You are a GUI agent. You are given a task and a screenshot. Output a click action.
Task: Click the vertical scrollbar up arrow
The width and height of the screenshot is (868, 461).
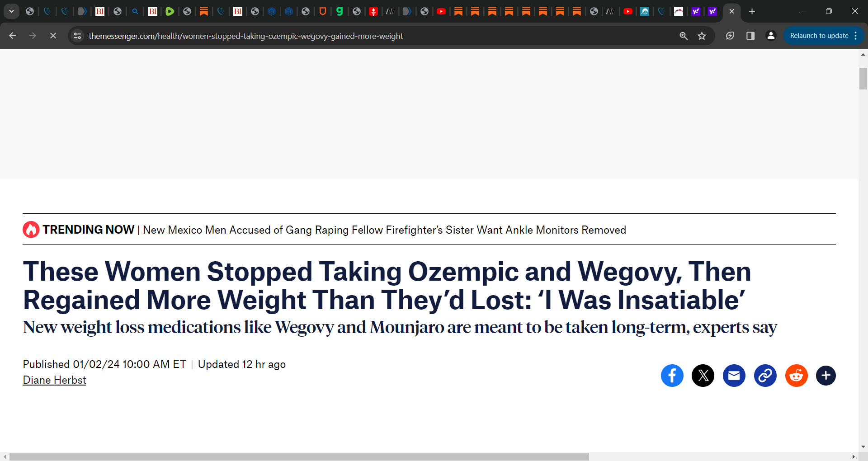863,54
